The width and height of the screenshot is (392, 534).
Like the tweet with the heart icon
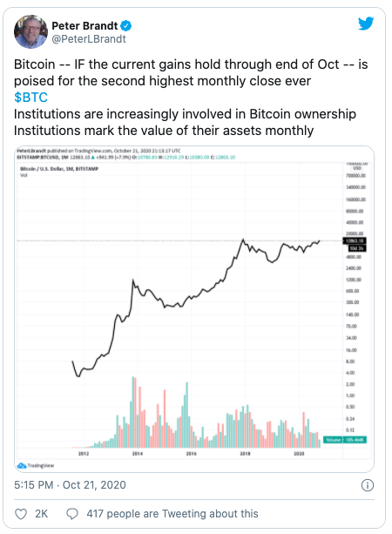[21, 514]
